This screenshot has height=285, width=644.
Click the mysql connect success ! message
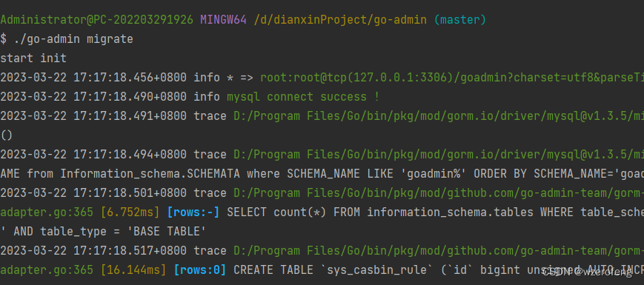303,97
